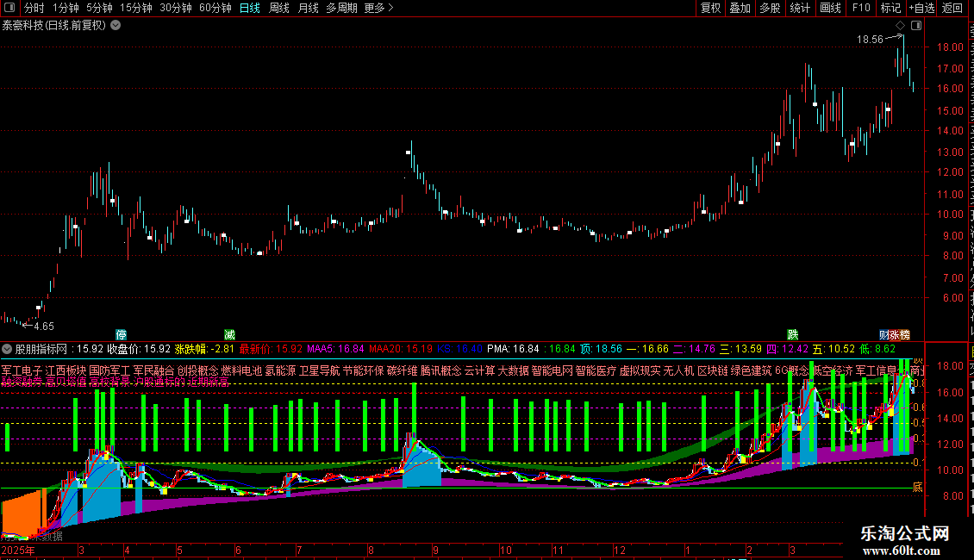Select the 日线 daily period

point(250,8)
